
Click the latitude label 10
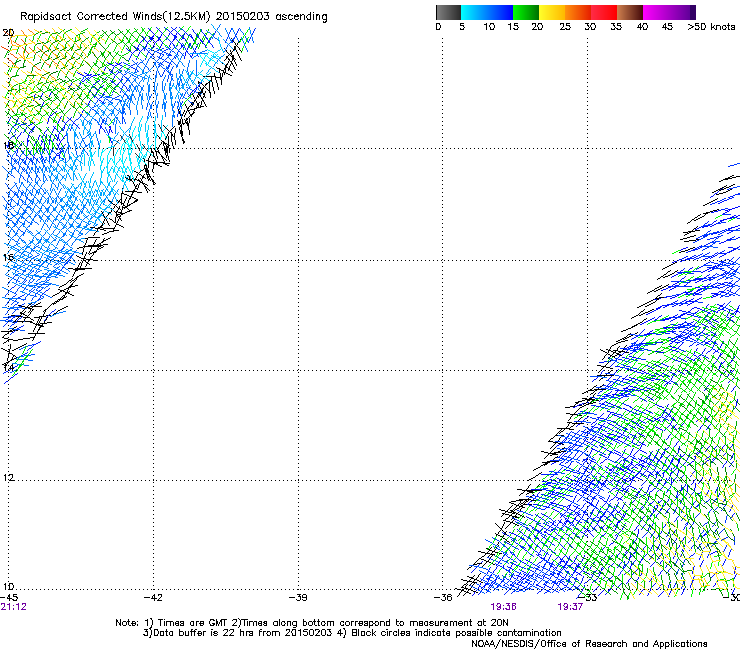click(8, 587)
